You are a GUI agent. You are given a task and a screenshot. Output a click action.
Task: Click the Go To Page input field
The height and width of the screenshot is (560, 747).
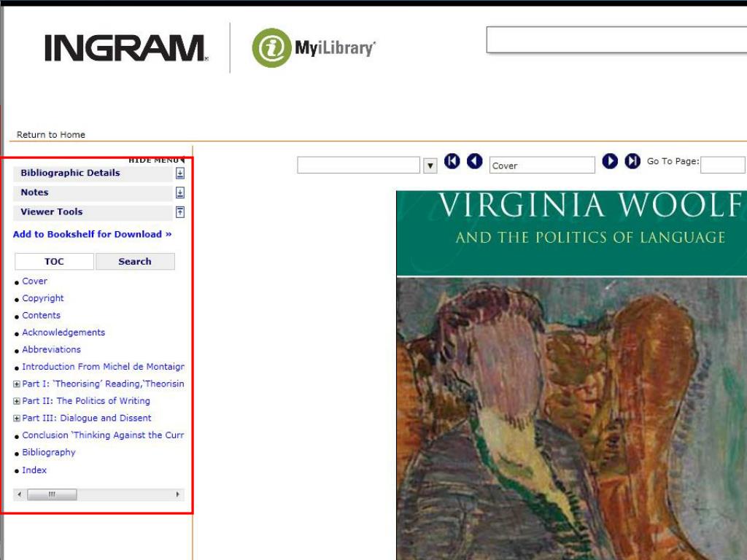pos(722,166)
